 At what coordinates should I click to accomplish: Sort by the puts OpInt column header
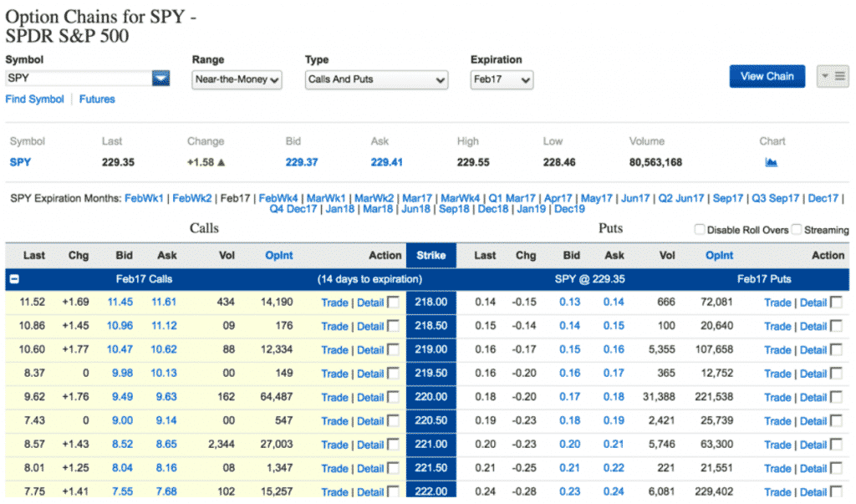720,255
